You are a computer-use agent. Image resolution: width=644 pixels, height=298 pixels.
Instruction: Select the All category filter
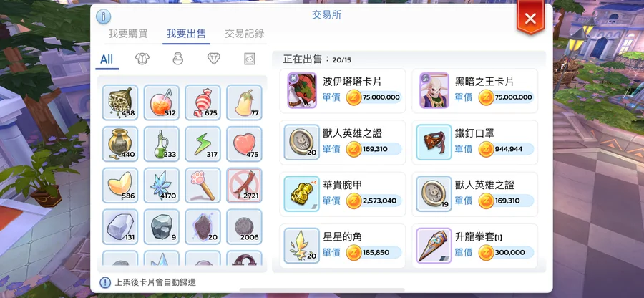point(107,59)
